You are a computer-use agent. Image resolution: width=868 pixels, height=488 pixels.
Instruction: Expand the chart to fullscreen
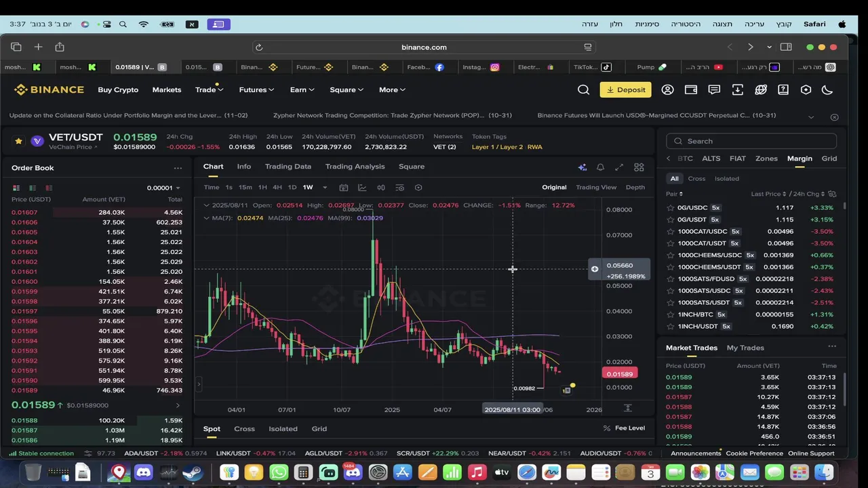(x=619, y=167)
